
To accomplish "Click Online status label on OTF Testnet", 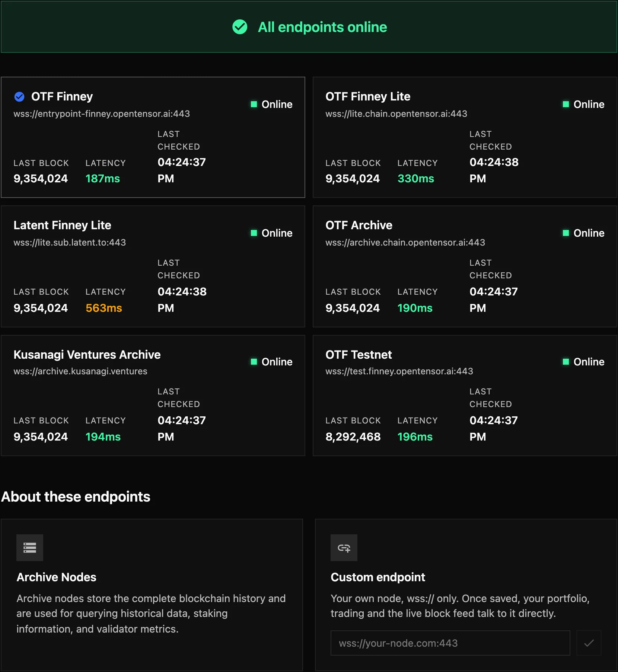I will (x=589, y=362).
